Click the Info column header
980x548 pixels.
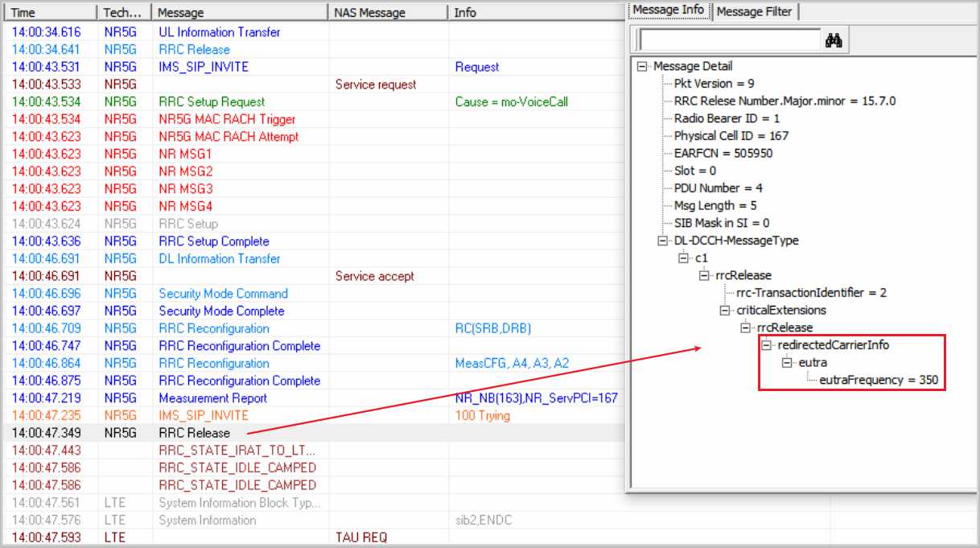point(531,13)
